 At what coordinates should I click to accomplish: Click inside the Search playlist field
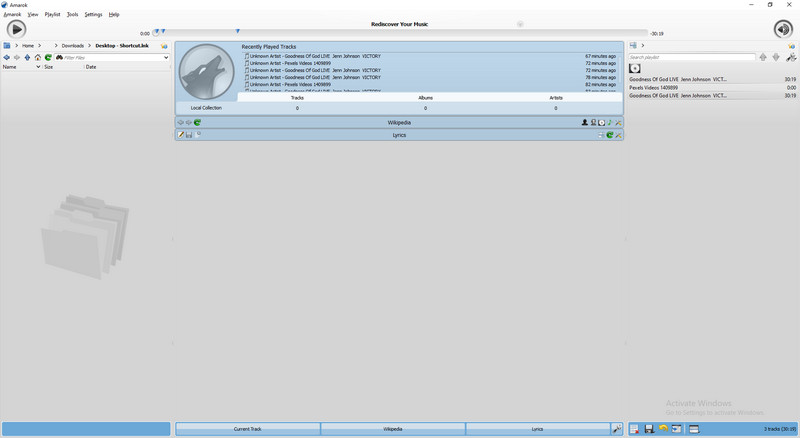pos(692,57)
